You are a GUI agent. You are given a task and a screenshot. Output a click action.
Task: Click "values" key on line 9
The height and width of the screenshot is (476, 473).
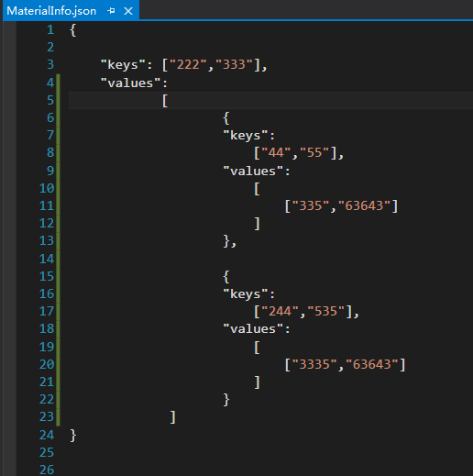pyautogui.click(x=253, y=171)
